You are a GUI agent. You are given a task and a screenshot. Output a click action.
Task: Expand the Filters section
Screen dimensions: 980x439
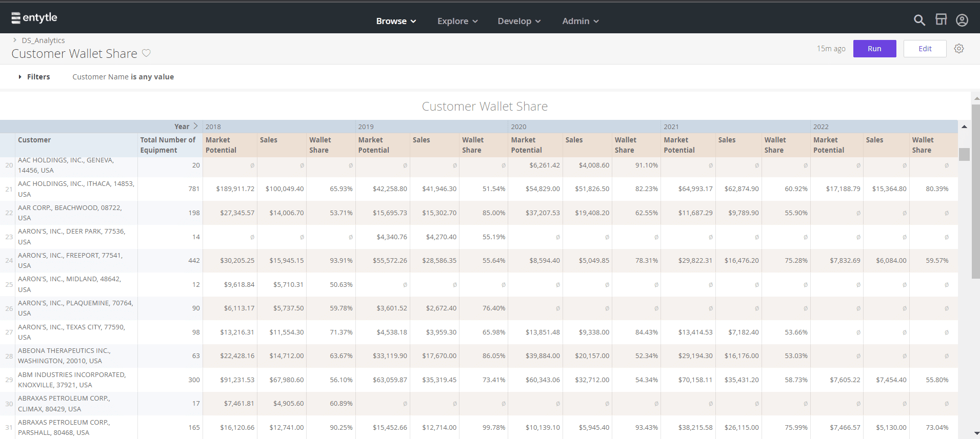pos(34,77)
